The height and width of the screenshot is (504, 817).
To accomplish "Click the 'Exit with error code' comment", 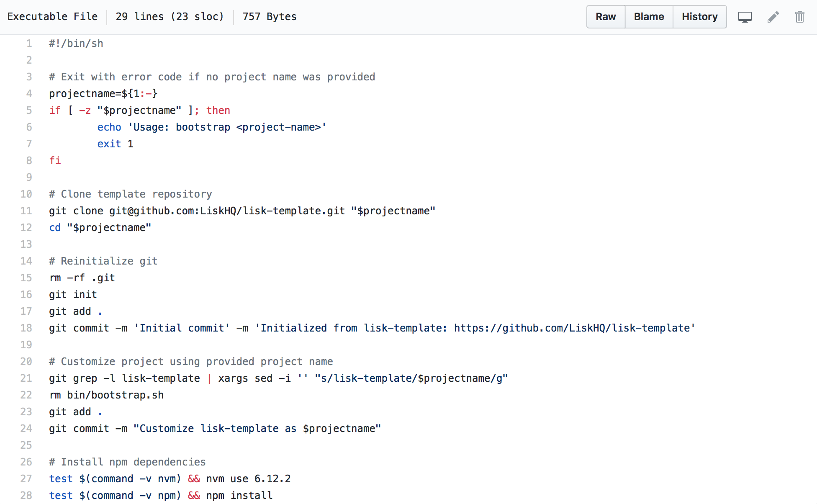I will pyautogui.click(x=212, y=77).
